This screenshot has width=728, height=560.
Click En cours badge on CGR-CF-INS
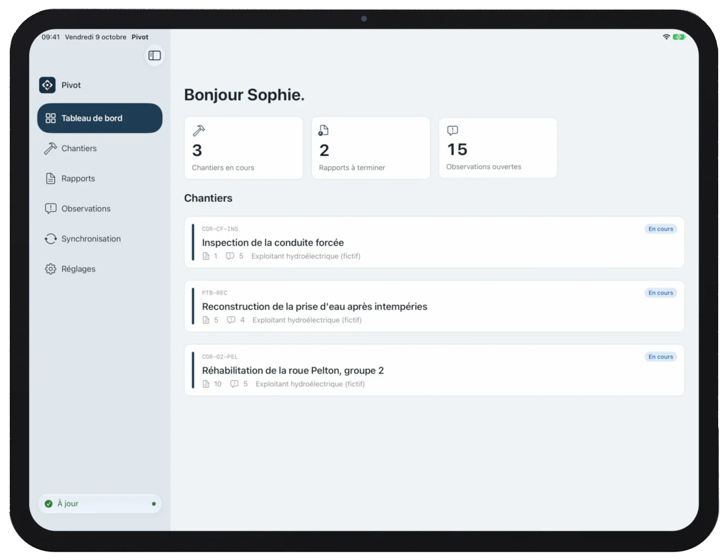(x=661, y=229)
